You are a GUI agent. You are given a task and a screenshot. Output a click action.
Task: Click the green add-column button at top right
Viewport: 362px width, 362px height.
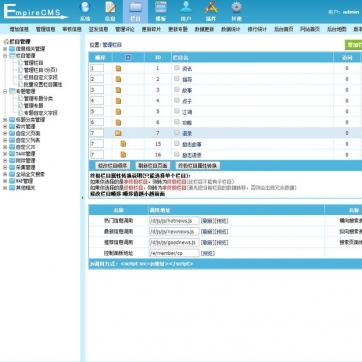(x=353, y=45)
